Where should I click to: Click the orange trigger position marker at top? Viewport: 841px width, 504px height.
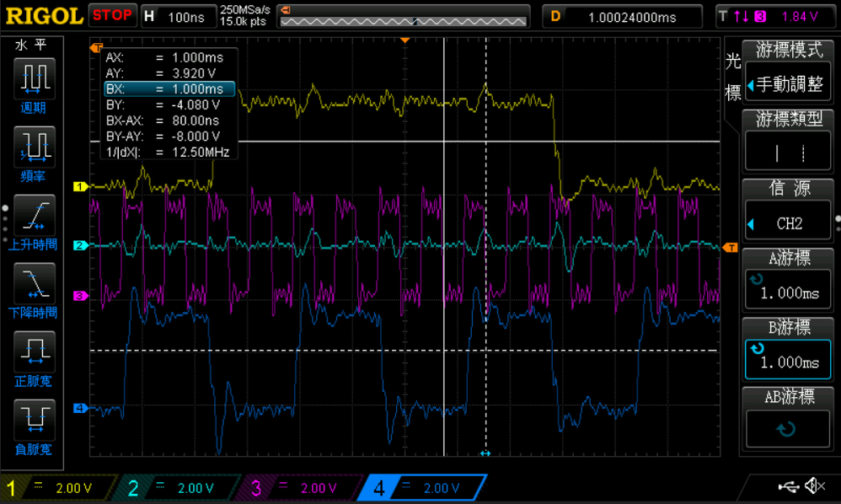405,40
